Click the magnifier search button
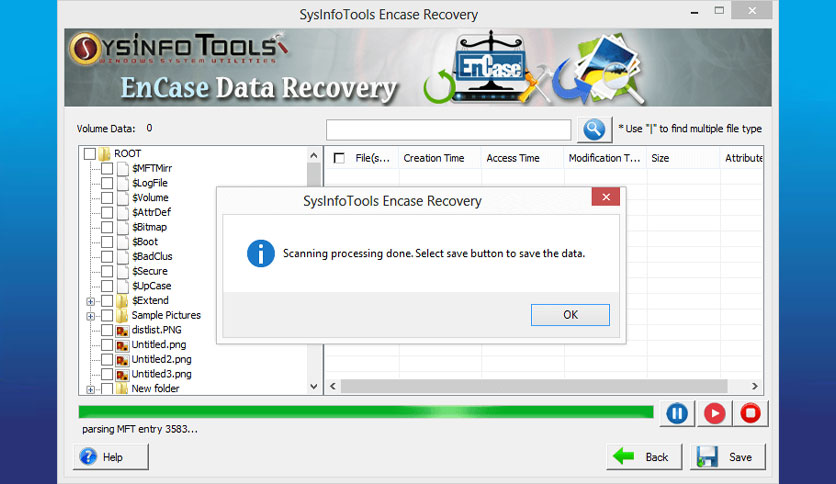Screen dimensions: 836x484 pos(594,130)
